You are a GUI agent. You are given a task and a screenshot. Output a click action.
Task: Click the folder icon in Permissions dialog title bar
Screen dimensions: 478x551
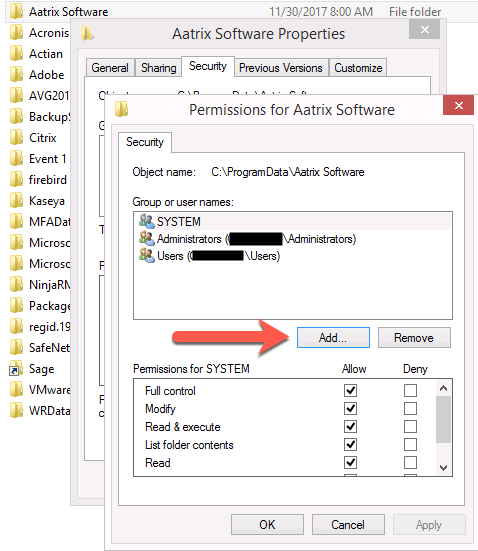[x=122, y=109]
